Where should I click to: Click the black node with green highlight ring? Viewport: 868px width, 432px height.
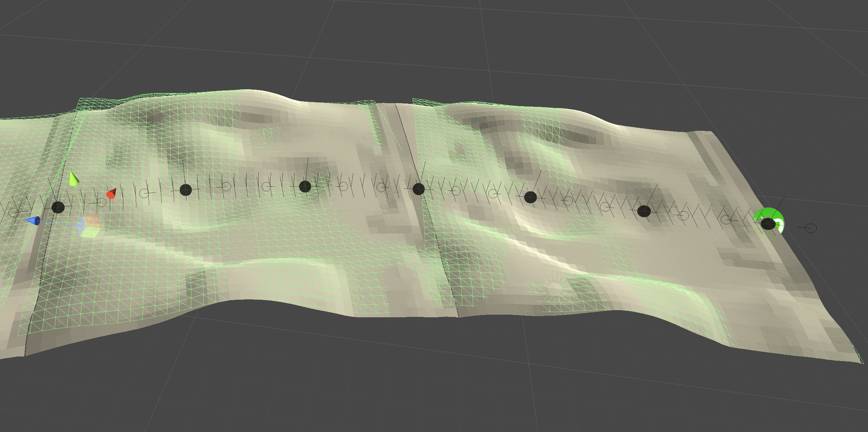coord(768,224)
